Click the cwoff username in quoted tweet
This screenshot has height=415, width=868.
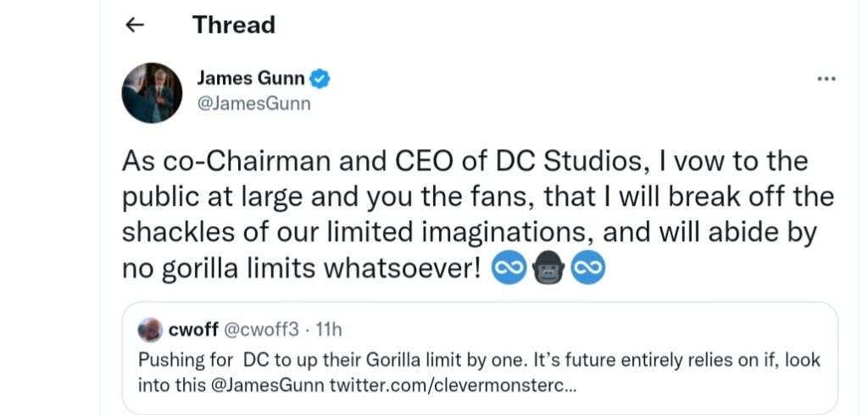tap(193, 329)
